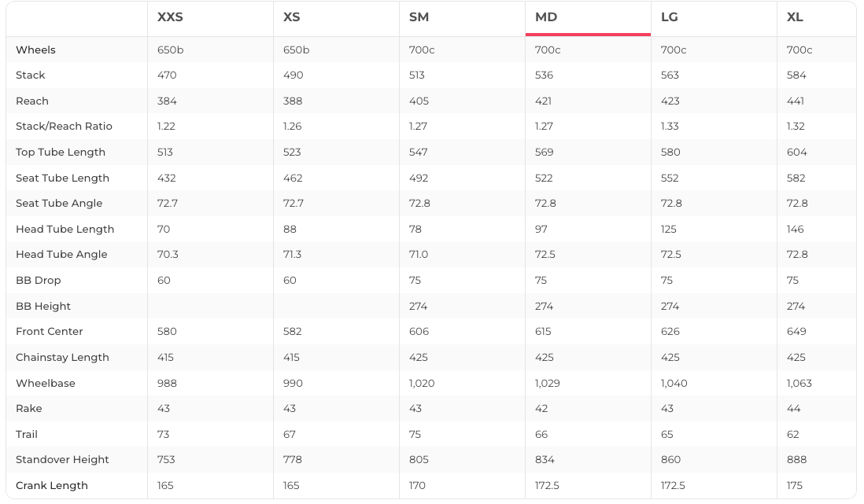Select the Crank Length row label
This screenshot has width=864, height=504.
point(52,485)
